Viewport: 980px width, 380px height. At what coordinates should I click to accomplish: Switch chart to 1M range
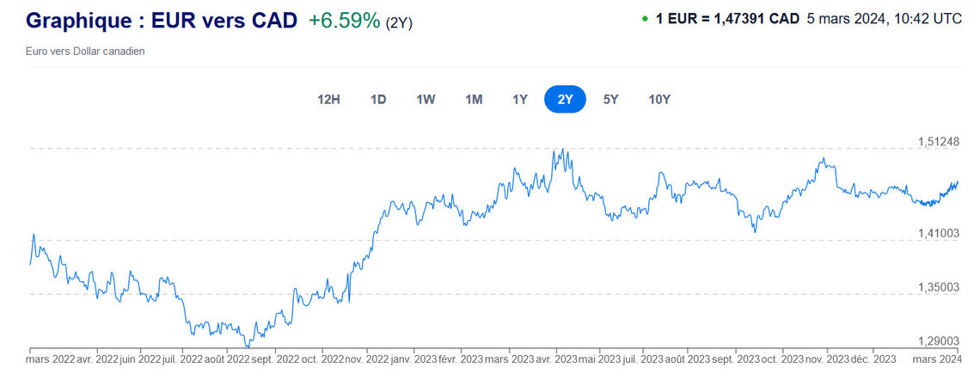click(x=474, y=100)
